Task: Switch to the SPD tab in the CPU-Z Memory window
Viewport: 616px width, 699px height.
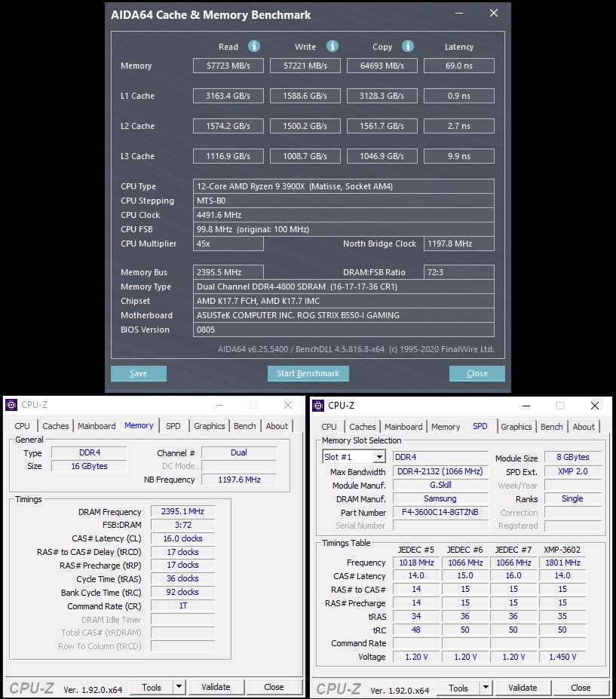Action: [173, 426]
